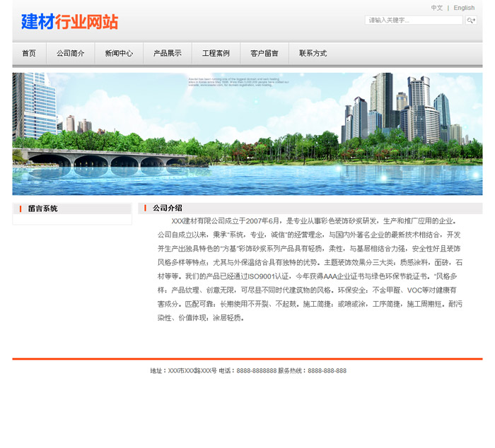Click the 建材行业网站 site logo
Screen dimensions: 495x448
click(69, 22)
